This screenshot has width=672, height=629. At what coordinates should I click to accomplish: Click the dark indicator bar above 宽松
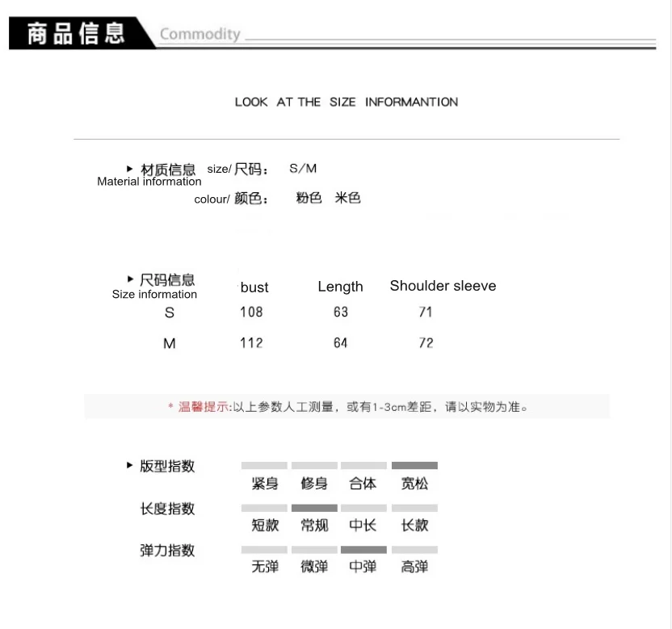pyautogui.click(x=414, y=465)
